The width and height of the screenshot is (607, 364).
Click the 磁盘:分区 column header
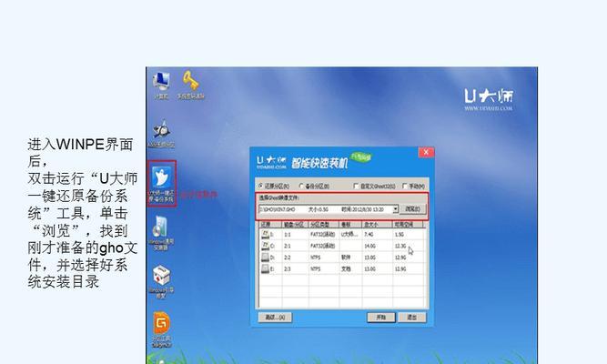point(296,225)
